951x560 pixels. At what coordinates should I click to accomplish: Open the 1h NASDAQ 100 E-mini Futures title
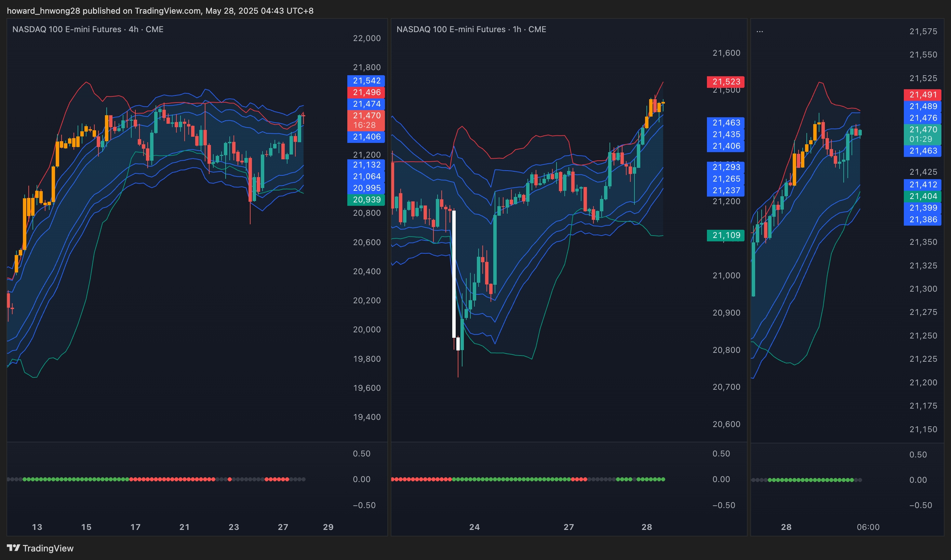471,29
